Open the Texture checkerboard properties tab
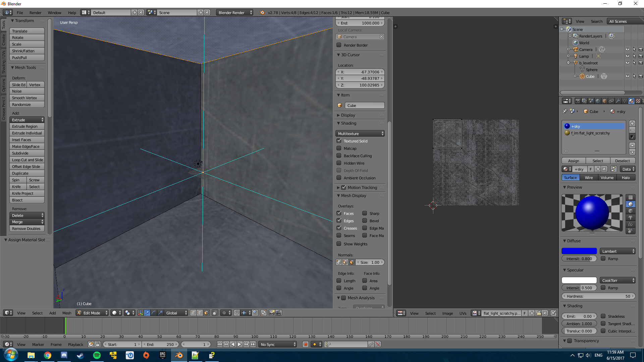Image resolution: width=644 pixels, height=362 pixels. coord(638,101)
